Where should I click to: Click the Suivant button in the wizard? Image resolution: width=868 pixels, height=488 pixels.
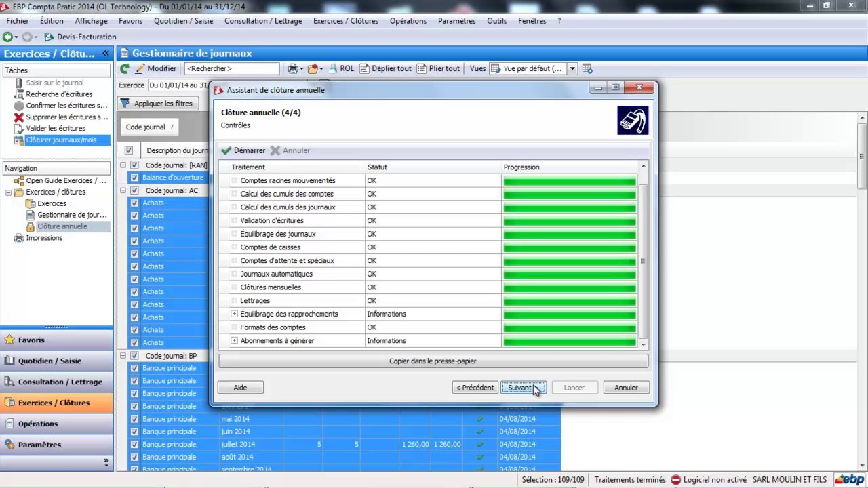pyautogui.click(x=523, y=388)
